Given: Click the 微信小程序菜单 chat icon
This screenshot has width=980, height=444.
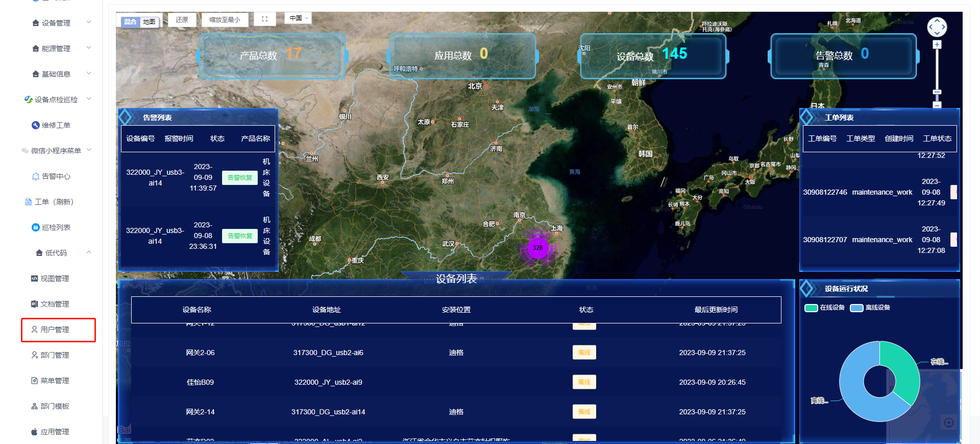Looking at the screenshot, I should pyautogui.click(x=25, y=151).
